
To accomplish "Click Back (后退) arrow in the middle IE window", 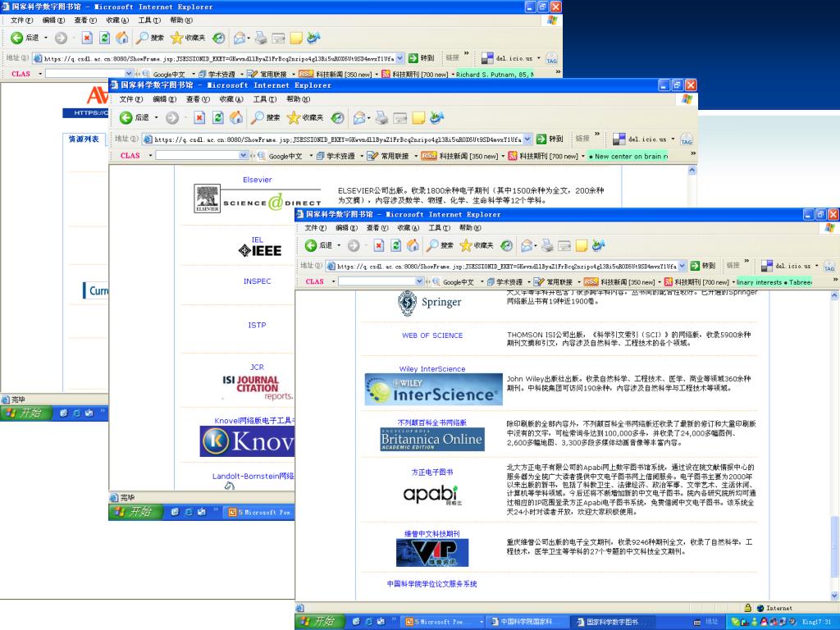I will click(126, 118).
